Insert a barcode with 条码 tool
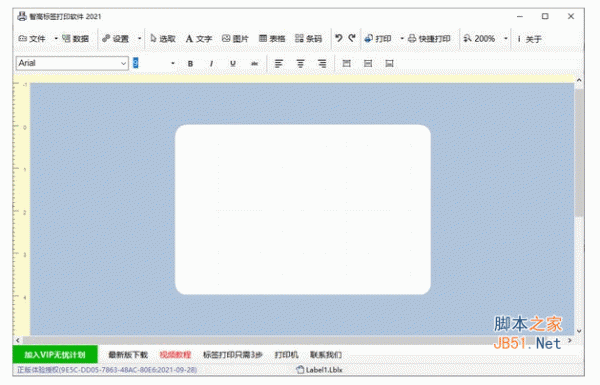The height and width of the screenshot is (385, 600). coord(308,39)
